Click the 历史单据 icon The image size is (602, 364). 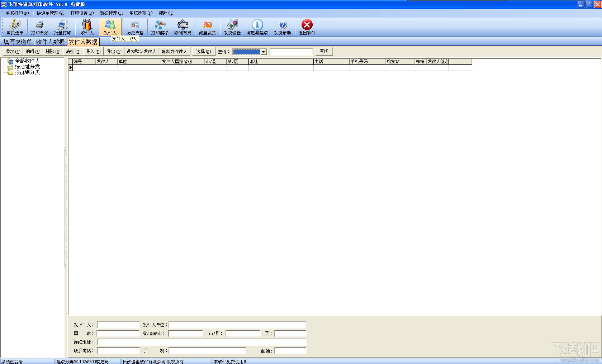pos(135,27)
